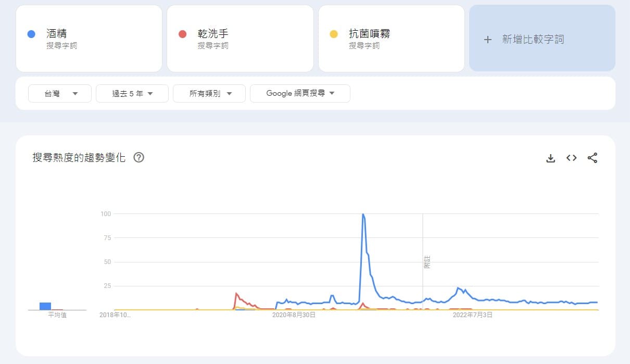Click the 100 peak of the blue line

(x=363, y=214)
